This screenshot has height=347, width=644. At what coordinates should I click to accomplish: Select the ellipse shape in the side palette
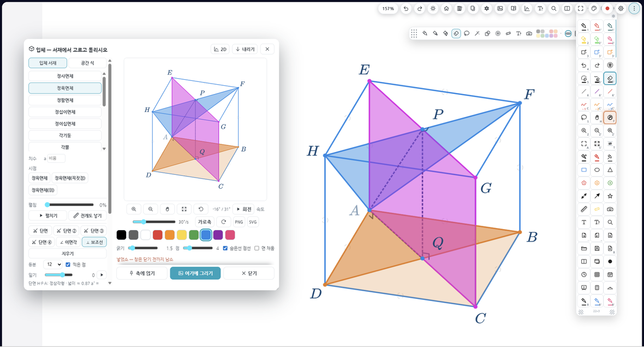pyautogui.click(x=597, y=170)
